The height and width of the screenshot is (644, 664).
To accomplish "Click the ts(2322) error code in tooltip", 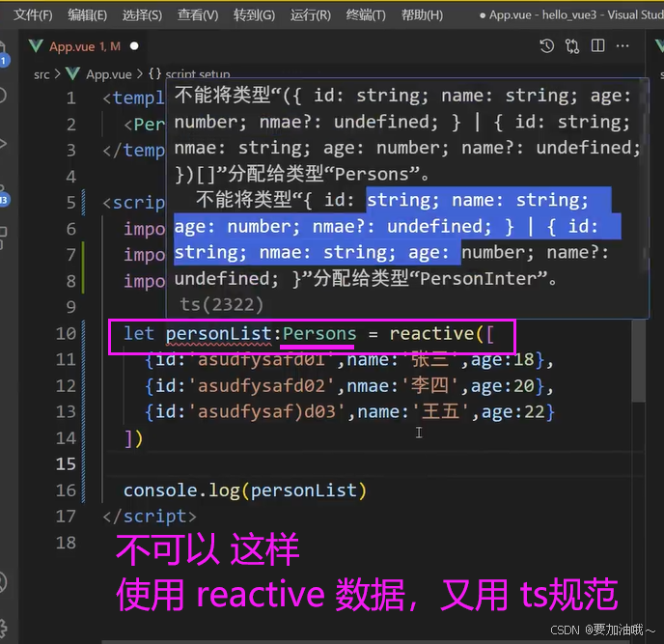I will pos(221,305).
